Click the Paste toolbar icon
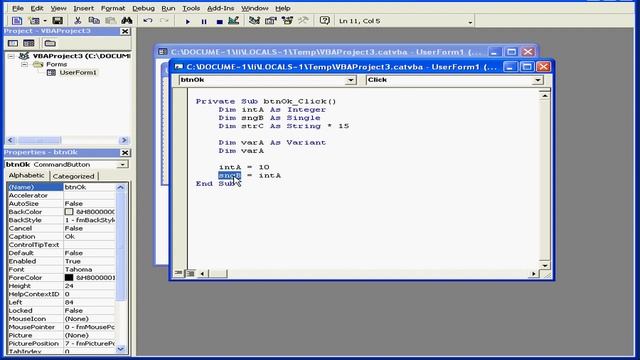 (x=111, y=21)
